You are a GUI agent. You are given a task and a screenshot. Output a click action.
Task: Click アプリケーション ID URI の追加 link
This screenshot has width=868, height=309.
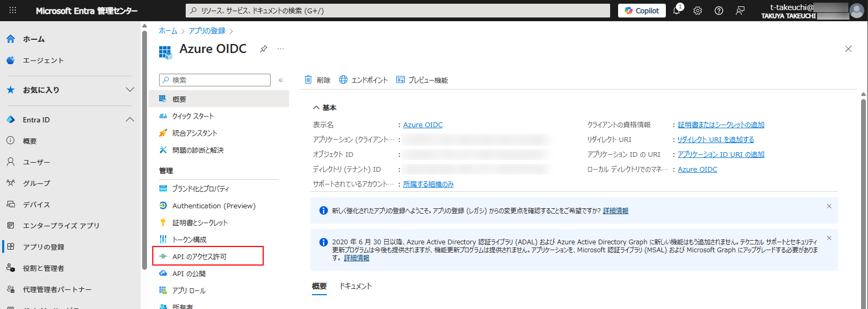coord(721,155)
